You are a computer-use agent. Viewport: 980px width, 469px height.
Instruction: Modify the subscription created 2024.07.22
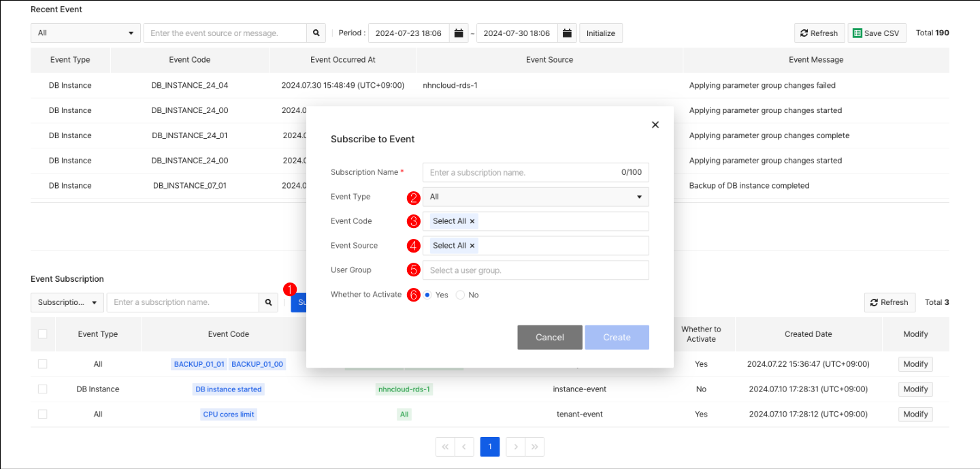point(915,364)
